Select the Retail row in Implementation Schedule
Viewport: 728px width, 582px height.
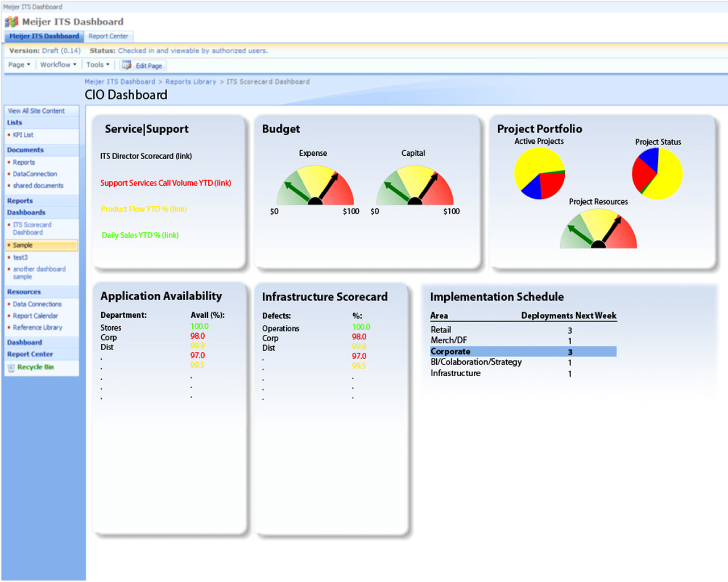tap(523, 330)
